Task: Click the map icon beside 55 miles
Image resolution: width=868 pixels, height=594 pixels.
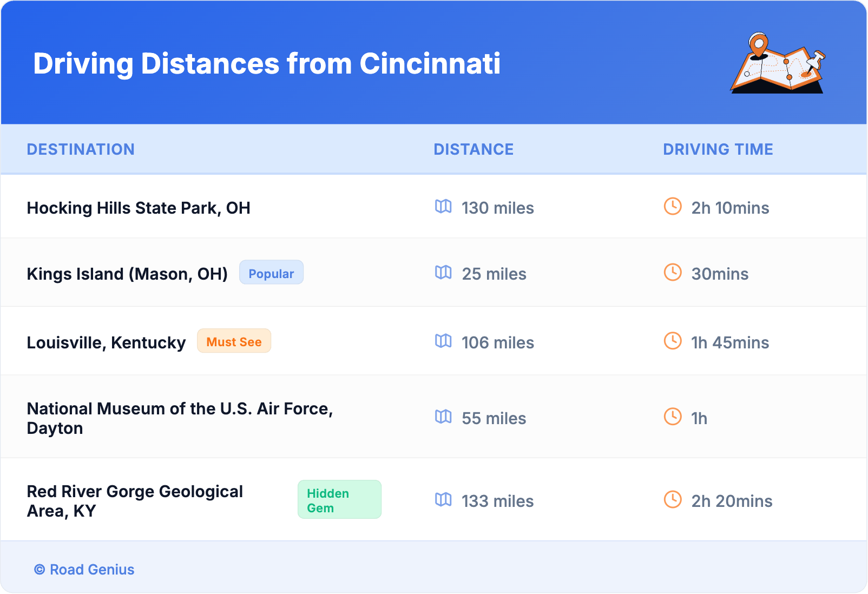Action: click(443, 417)
